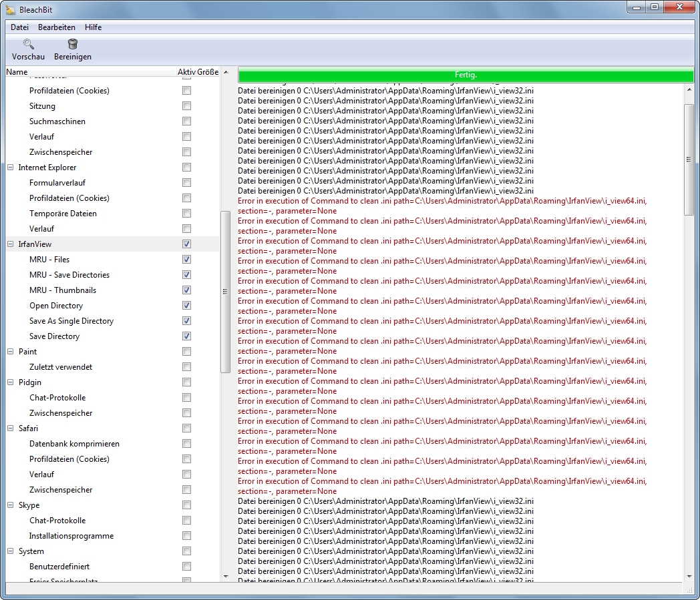This screenshot has width=700, height=600.
Task: Select the Safari tree row label
Action: (x=28, y=428)
